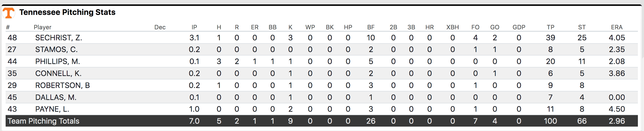
Task: Select player STAMOS, C.
Action: [x=56, y=49]
